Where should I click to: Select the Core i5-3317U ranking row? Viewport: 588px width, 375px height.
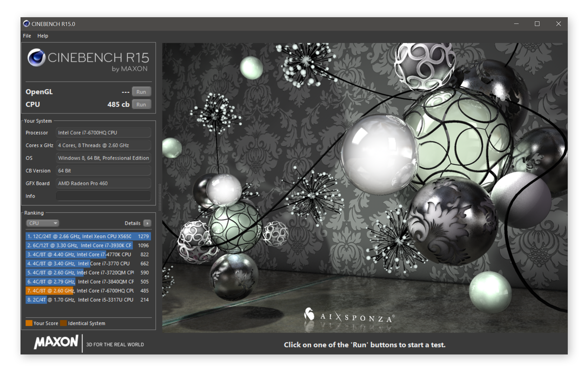88,300
